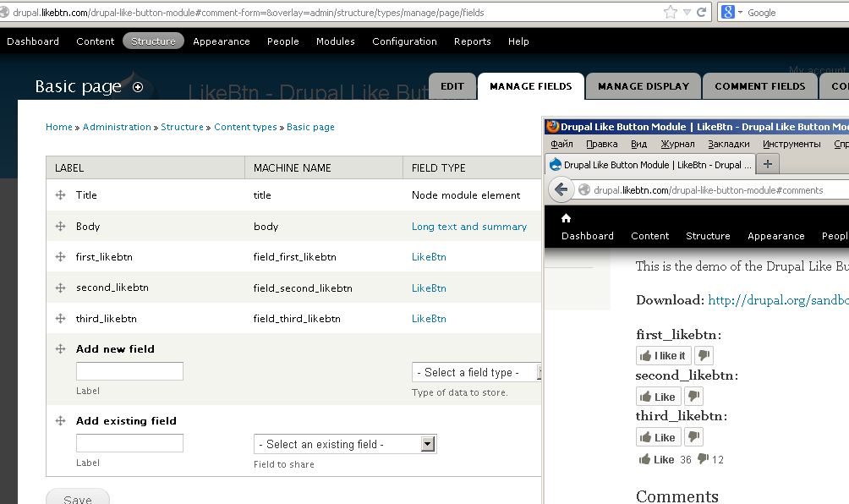Click Firefox back arrow in second window
849x504 pixels.
click(x=561, y=189)
